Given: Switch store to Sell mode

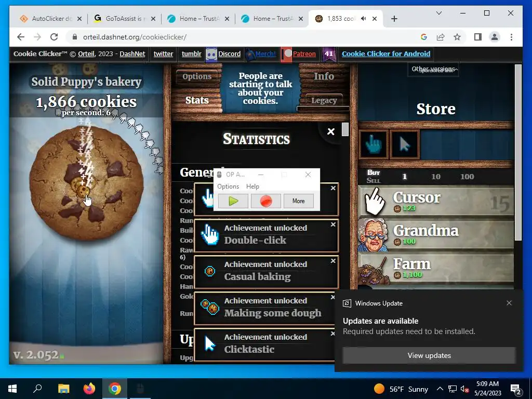Looking at the screenshot, I should [x=373, y=180].
